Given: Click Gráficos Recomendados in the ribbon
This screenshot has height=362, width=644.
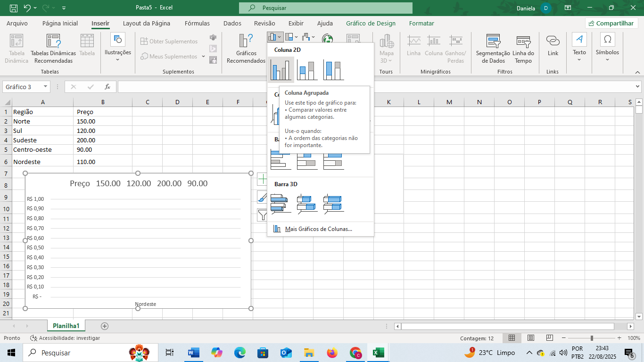Looking at the screenshot, I should tap(246, 49).
